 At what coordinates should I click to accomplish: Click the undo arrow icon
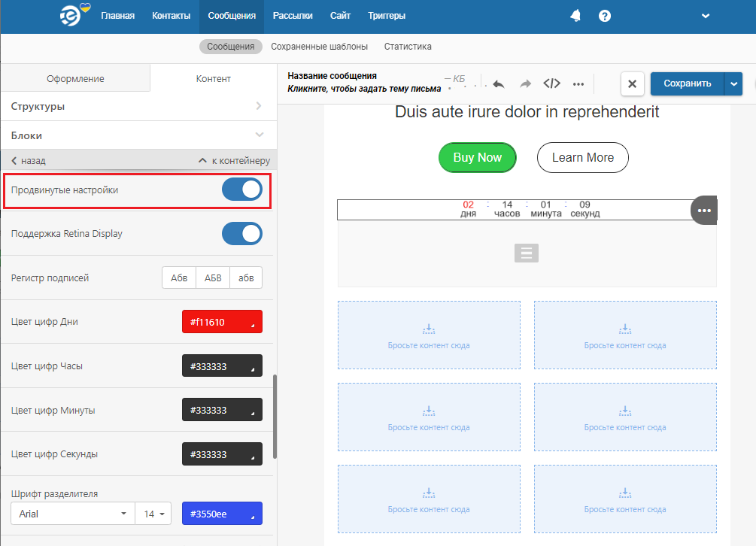[498, 83]
